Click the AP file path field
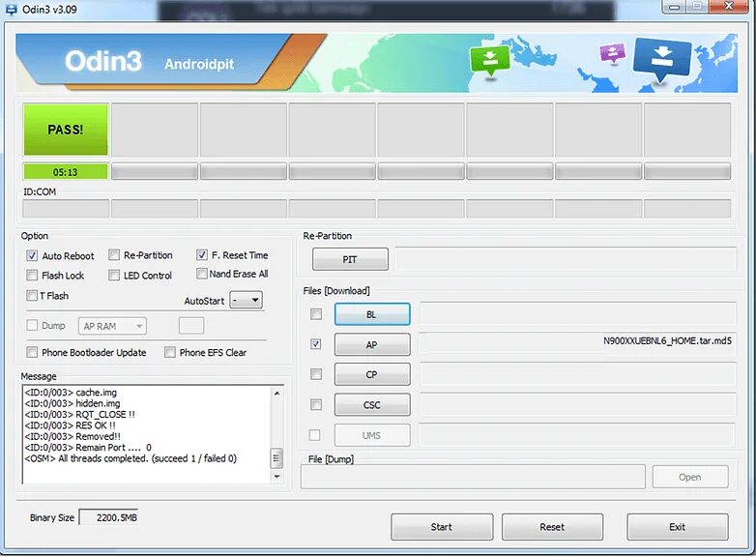Viewport: 756px width, 557px height. click(577, 344)
